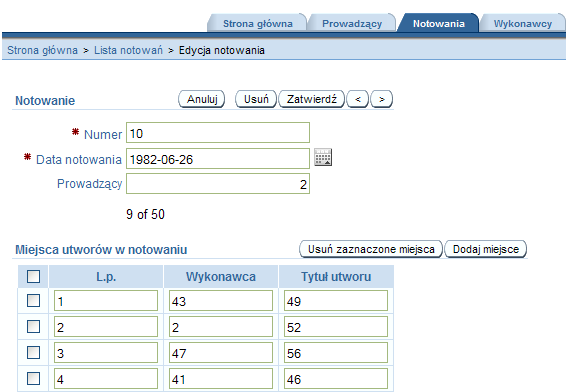Confirm changes with Zatwierdź button
This screenshot has height=392, width=568.
[312, 99]
